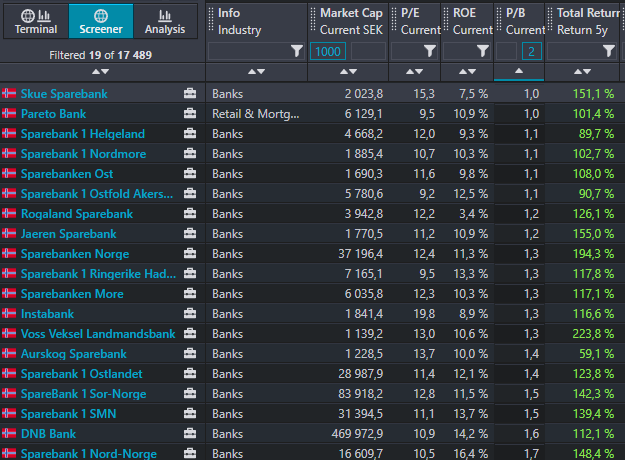
Task: Click Norwegian flag beside Jaeren Sparebank
Action: tap(9, 233)
